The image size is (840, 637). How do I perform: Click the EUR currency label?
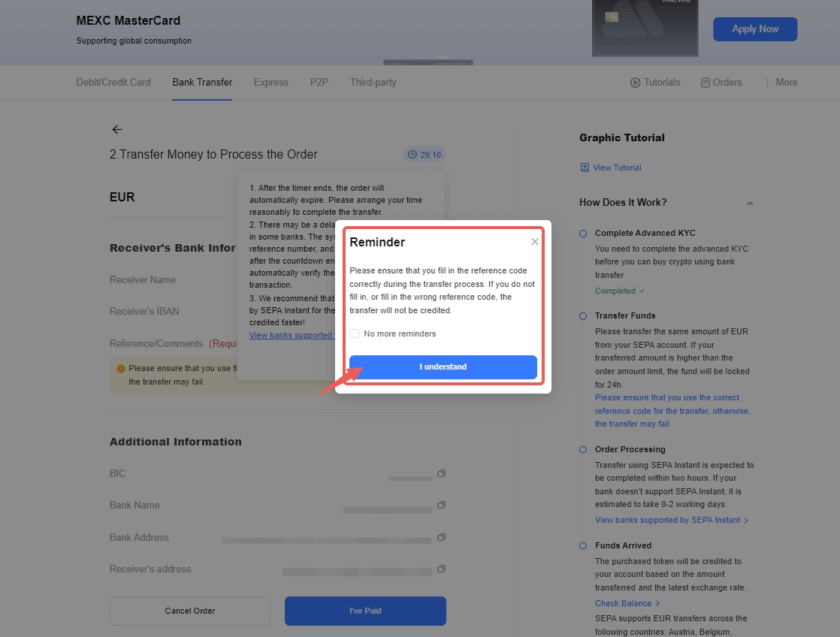[122, 197]
